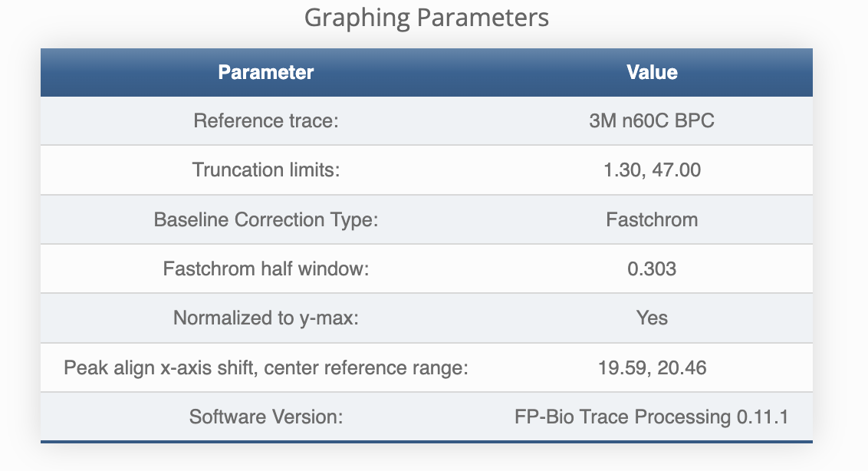The height and width of the screenshot is (471, 868).
Task: Click the Graphing Parameters title
Action: tap(426, 18)
